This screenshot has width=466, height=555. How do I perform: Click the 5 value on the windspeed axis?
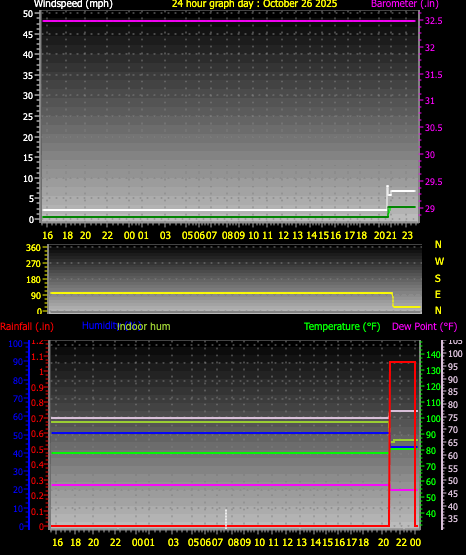31,199
